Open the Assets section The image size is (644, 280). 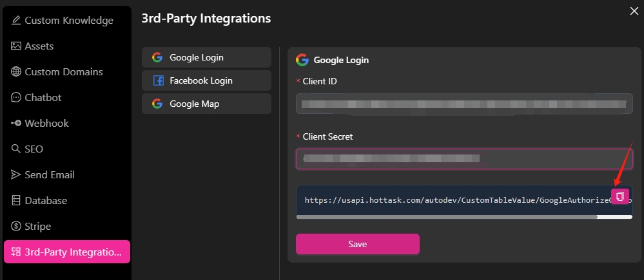tap(67, 46)
